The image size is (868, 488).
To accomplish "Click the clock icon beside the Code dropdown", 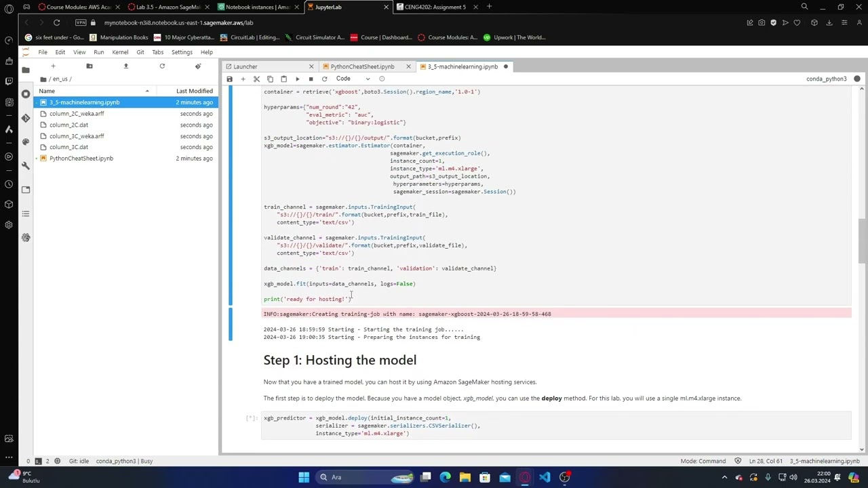I will click(382, 79).
